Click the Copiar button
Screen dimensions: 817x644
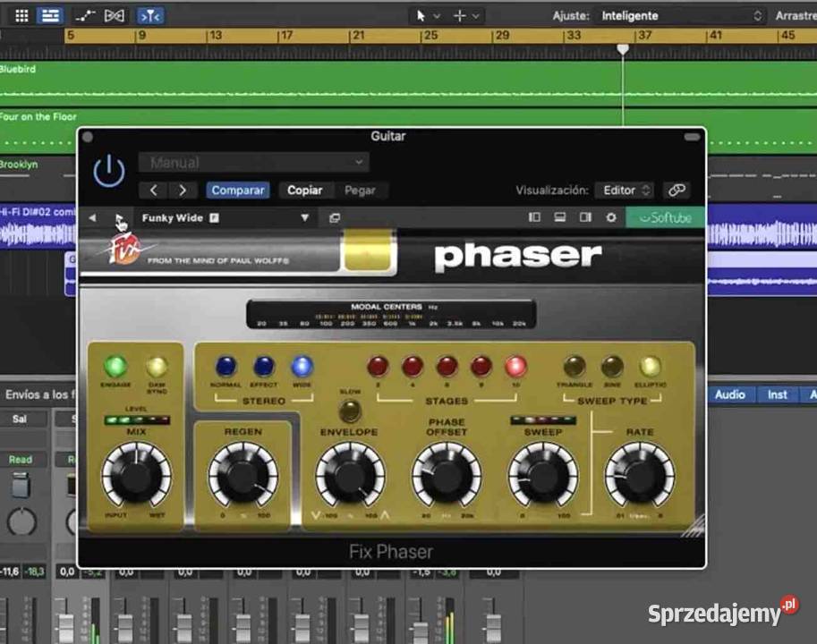(x=306, y=190)
